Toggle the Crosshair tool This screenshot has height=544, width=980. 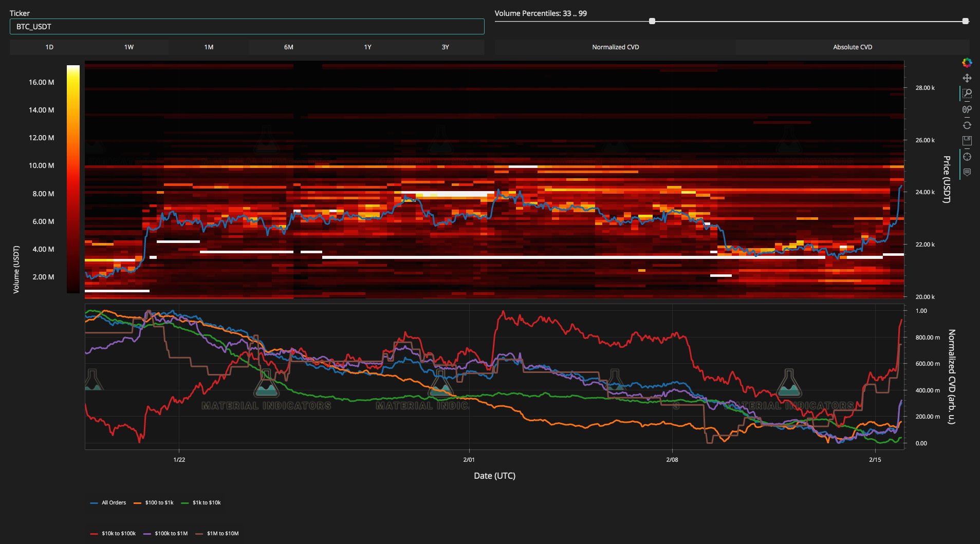pos(967,157)
